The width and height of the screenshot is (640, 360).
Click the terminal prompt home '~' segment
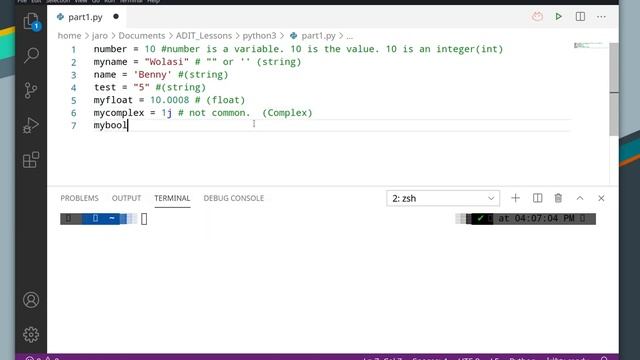click(x=111, y=218)
